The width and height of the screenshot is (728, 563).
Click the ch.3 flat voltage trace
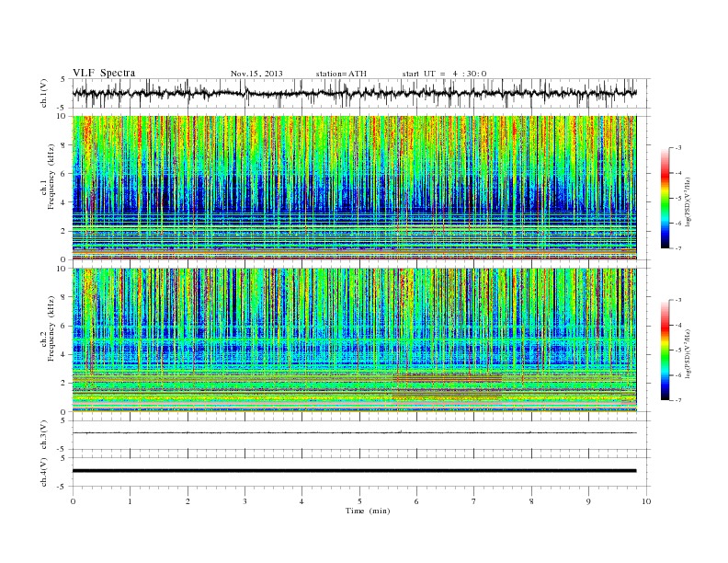354,433
